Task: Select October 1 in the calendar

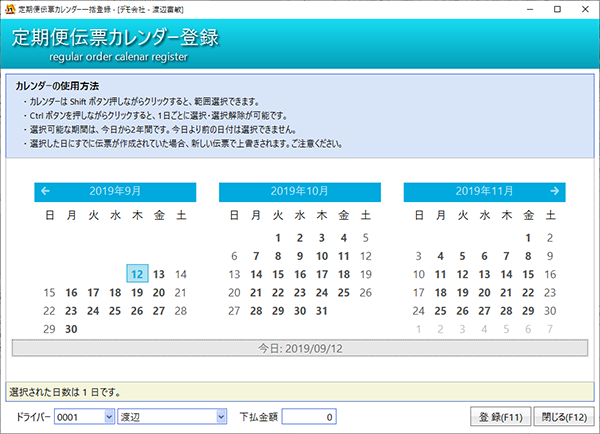Action: (x=300, y=238)
